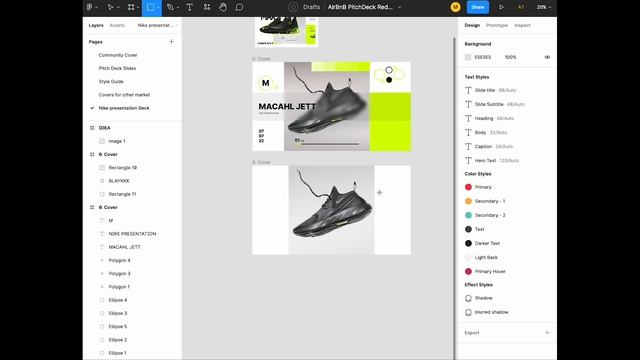Edit the 100% background opacity field
640x360 pixels.
[x=511, y=57]
